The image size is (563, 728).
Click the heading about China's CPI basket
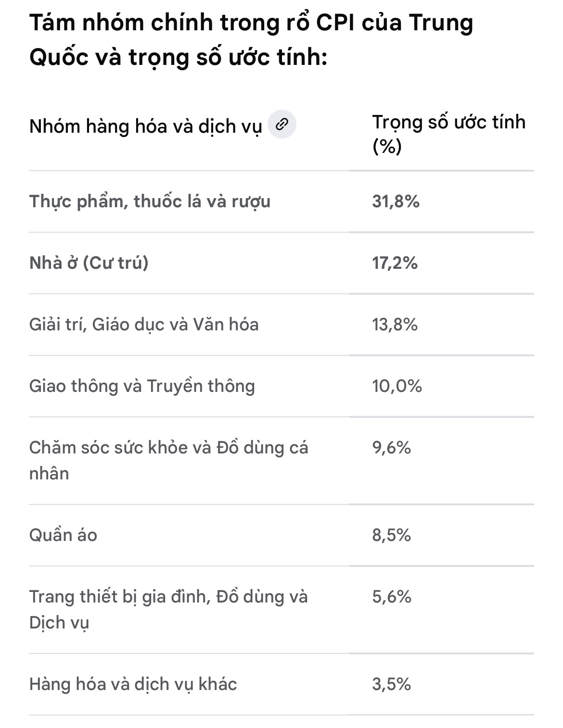point(251,40)
